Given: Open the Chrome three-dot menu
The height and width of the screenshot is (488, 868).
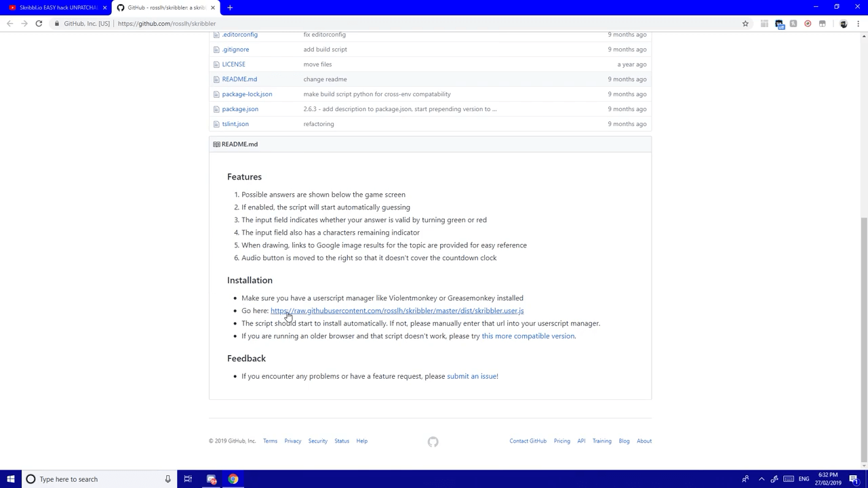Looking at the screenshot, I should tap(858, 24).
